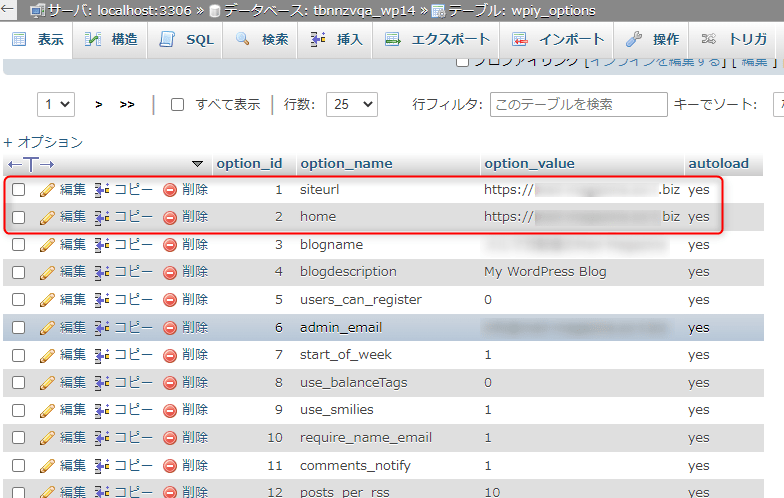Select the checkbox for users_can_register row
This screenshot has height=498, width=784.
18,300
